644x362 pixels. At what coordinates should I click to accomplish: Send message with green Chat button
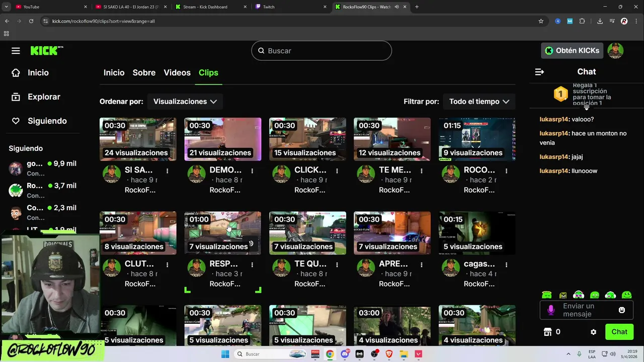(x=619, y=332)
